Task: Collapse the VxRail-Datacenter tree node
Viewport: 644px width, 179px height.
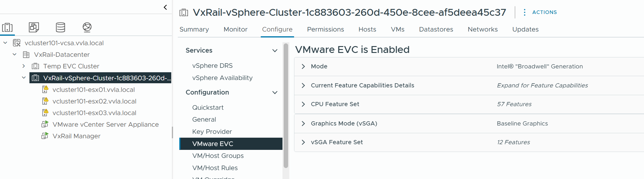Action: pyautogui.click(x=15, y=54)
